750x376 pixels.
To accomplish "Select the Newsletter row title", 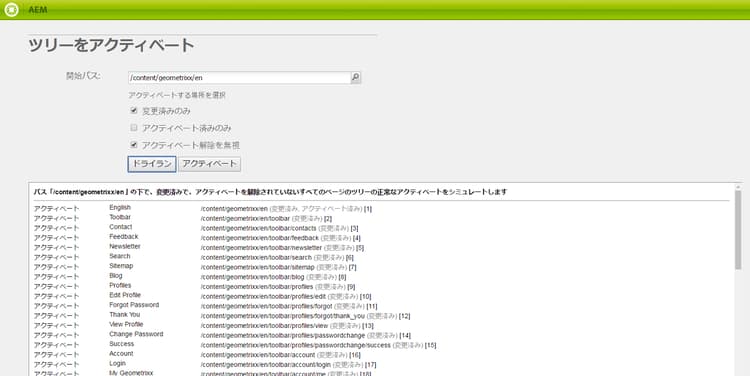I will 125,246.
